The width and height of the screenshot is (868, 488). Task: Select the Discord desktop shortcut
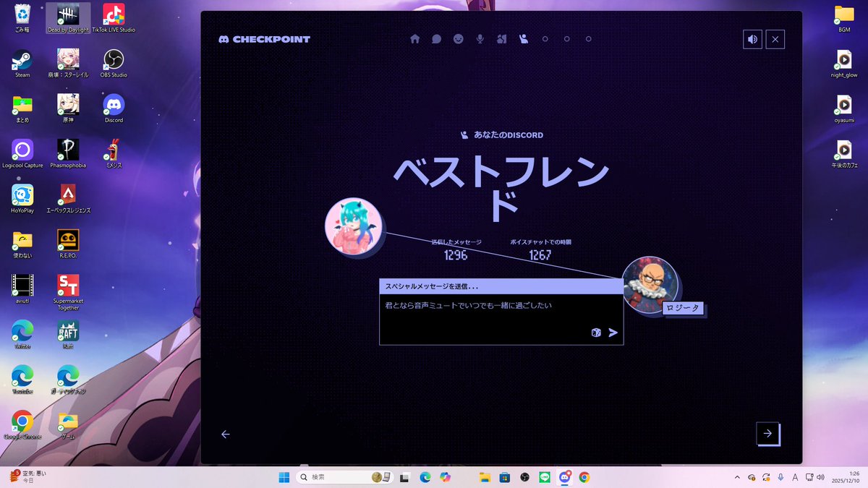(114, 109)
